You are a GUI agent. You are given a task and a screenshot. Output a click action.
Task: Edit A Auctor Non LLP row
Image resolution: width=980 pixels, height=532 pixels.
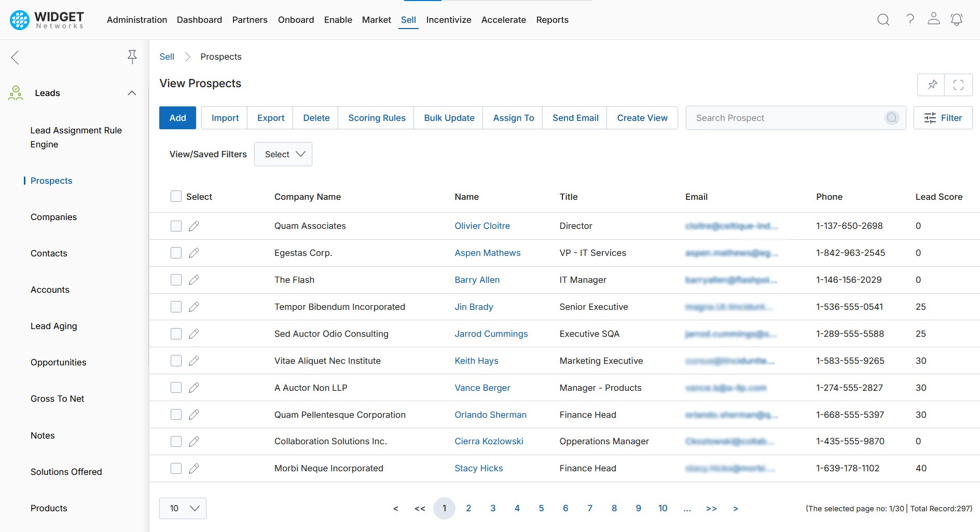194,388
